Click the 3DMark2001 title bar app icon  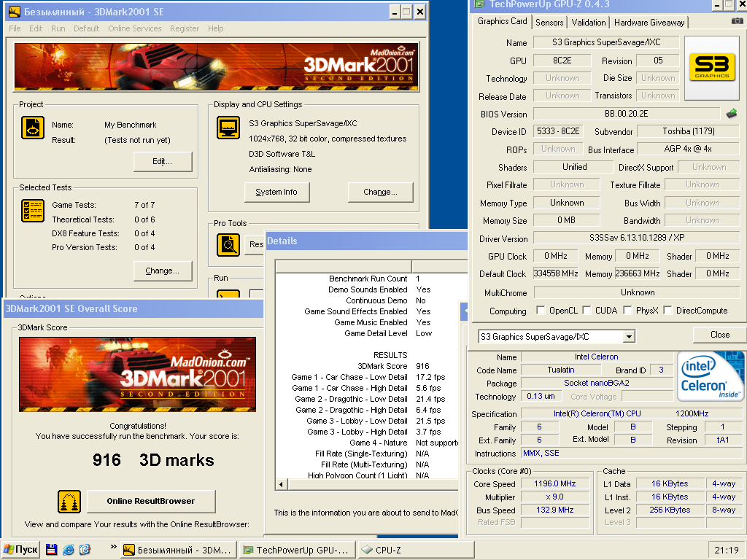[x=15, y=12]
